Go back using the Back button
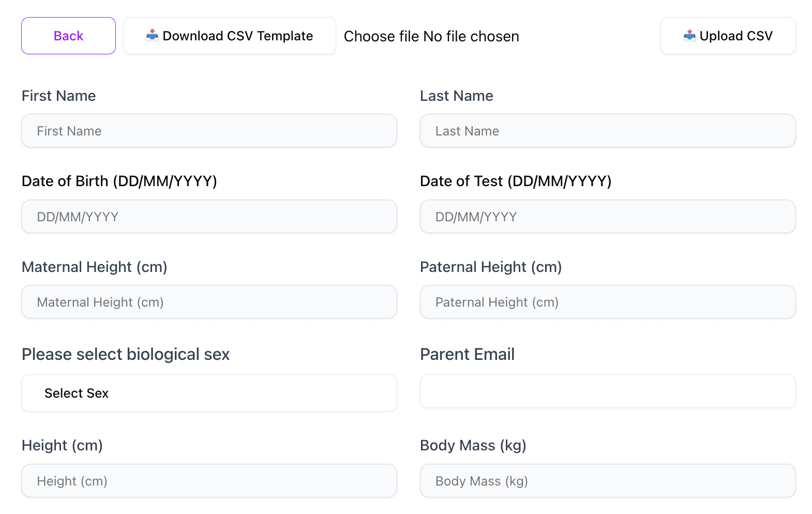The width and height of the screenshot is (812, 514). pyautogui.click(x=68, y=36)
